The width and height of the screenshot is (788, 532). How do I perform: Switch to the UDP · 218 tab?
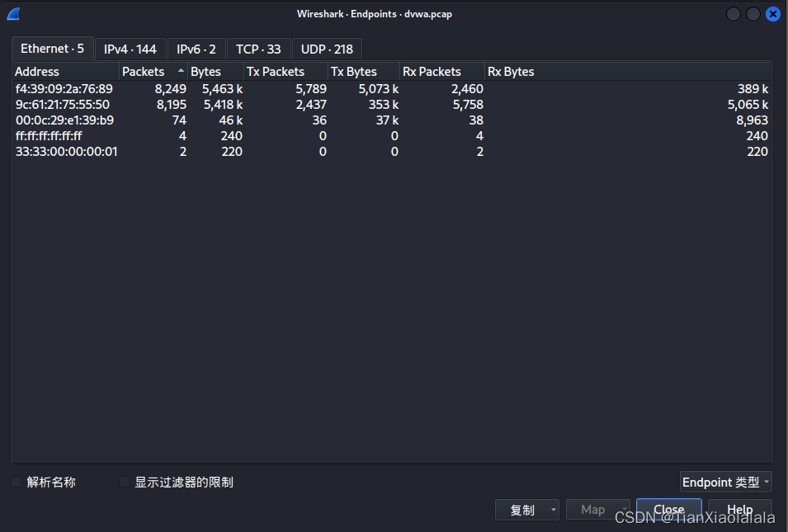pyautogui.click(x=327, y=49)
